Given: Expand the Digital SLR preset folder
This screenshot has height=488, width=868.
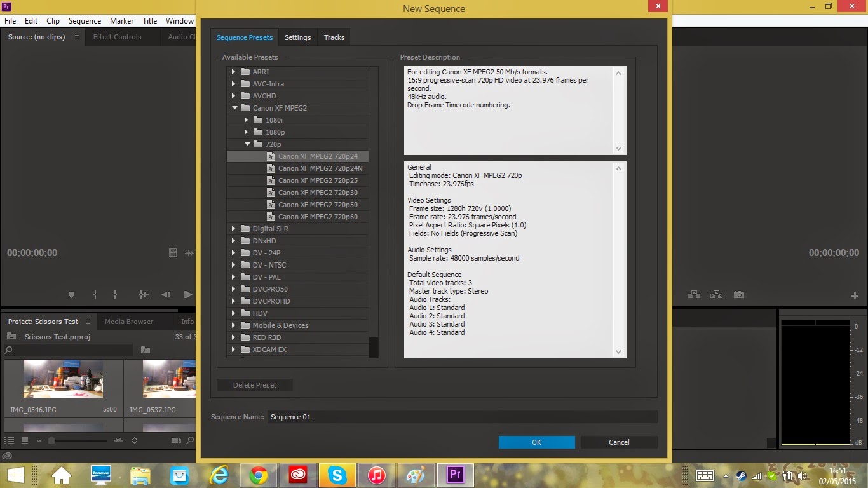Looking at the screenshot, I should 233,229.
